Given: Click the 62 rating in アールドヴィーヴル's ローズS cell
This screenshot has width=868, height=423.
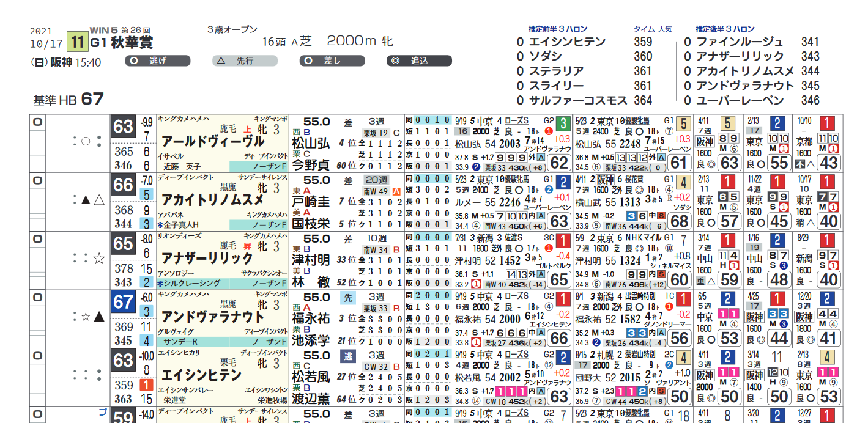Looking at the screenshot, I should 559,163.
